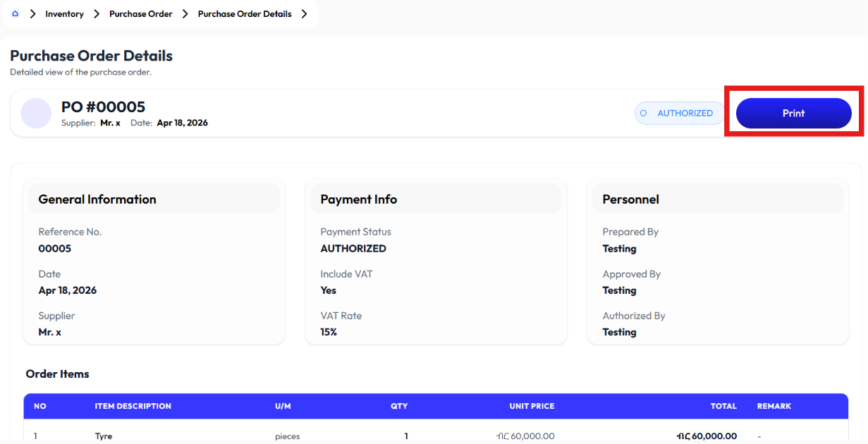868x444 pixels.
Task: Click chevron between Inventory and Purchase Order
Action: coord(97,14)
